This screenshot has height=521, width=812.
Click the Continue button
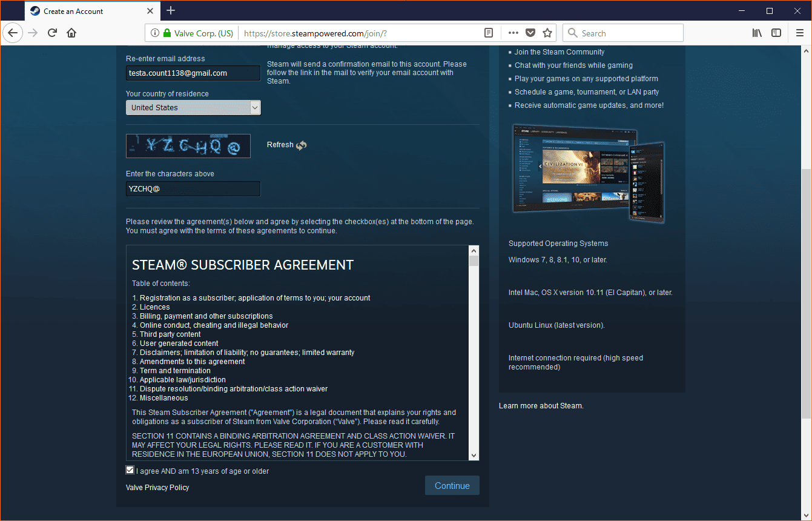[x=452, y=486]
